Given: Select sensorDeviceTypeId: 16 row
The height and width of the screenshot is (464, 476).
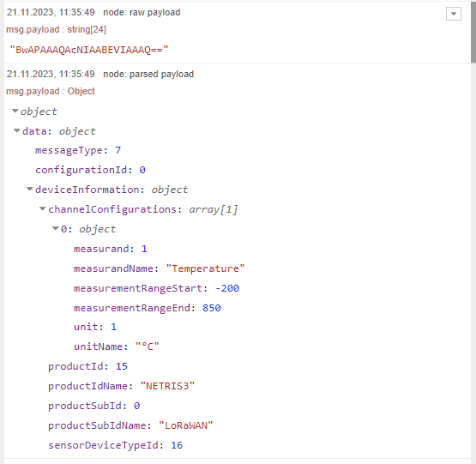Looking at the screenshot, I should pyautogui.click(x=116, y=445).
